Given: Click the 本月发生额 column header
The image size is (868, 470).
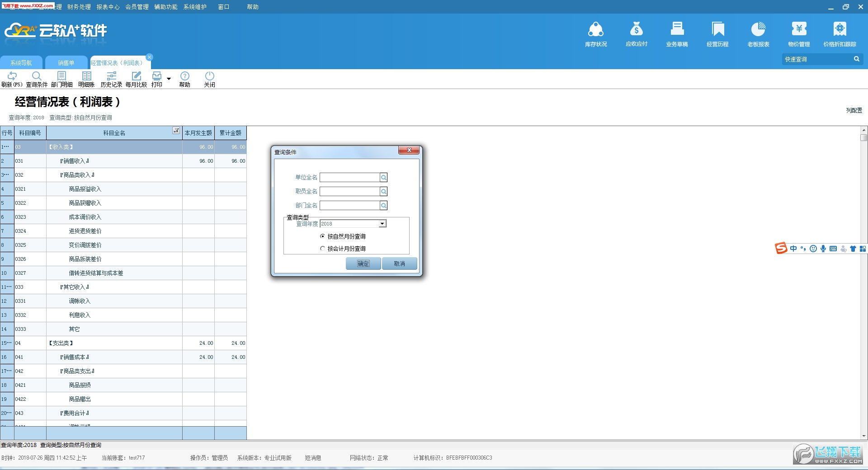Looking at the screenshot, I should [x=198, y=133].
